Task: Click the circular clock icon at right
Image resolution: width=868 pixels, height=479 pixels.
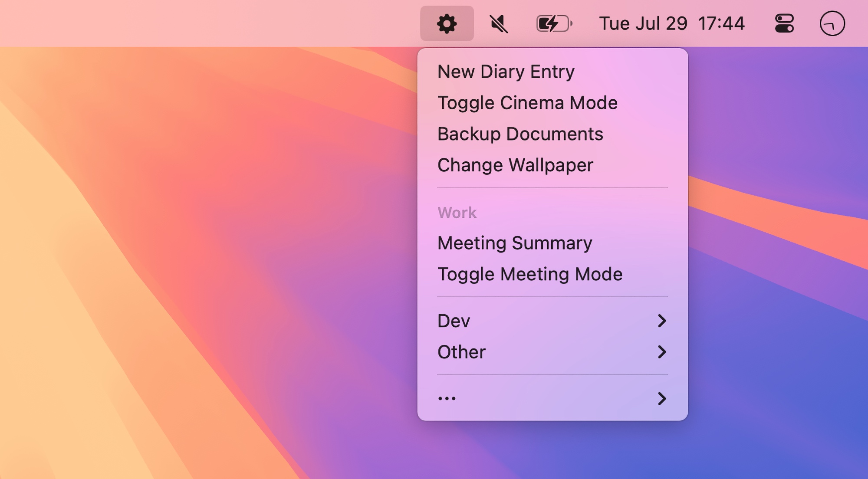Action: (x=832, y=23)
